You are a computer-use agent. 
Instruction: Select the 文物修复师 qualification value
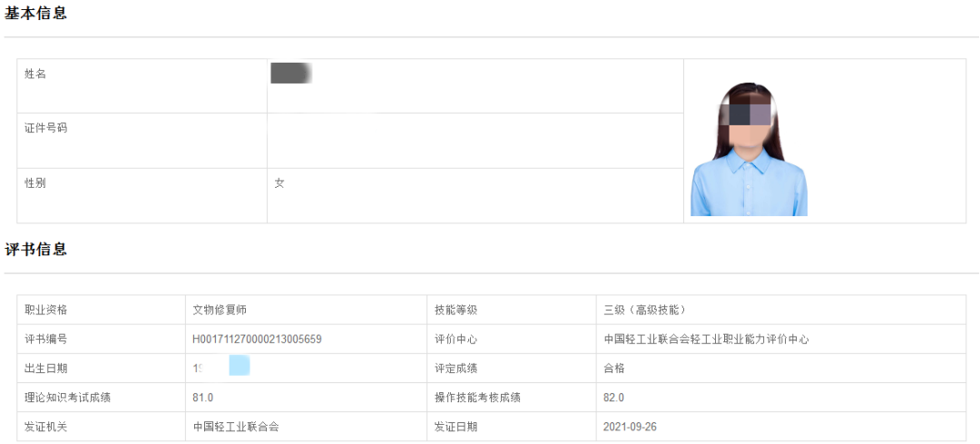(220, 310)
